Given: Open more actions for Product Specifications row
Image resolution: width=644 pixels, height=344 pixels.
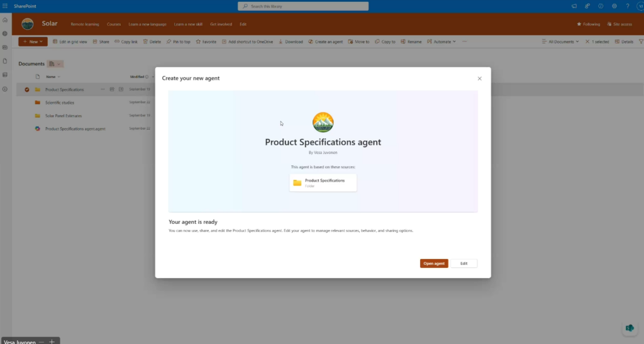Looking at the screenshot, I should coord(103,89).
